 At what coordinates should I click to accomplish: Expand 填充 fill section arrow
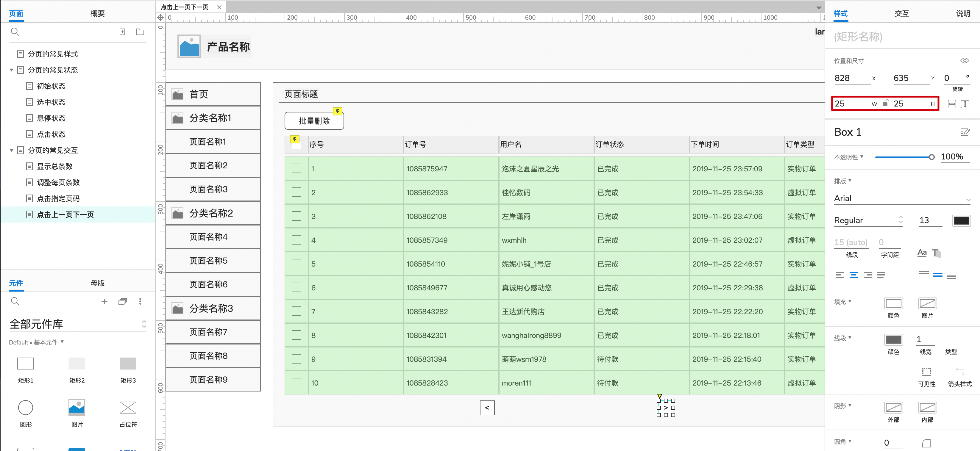click(850, 301)
